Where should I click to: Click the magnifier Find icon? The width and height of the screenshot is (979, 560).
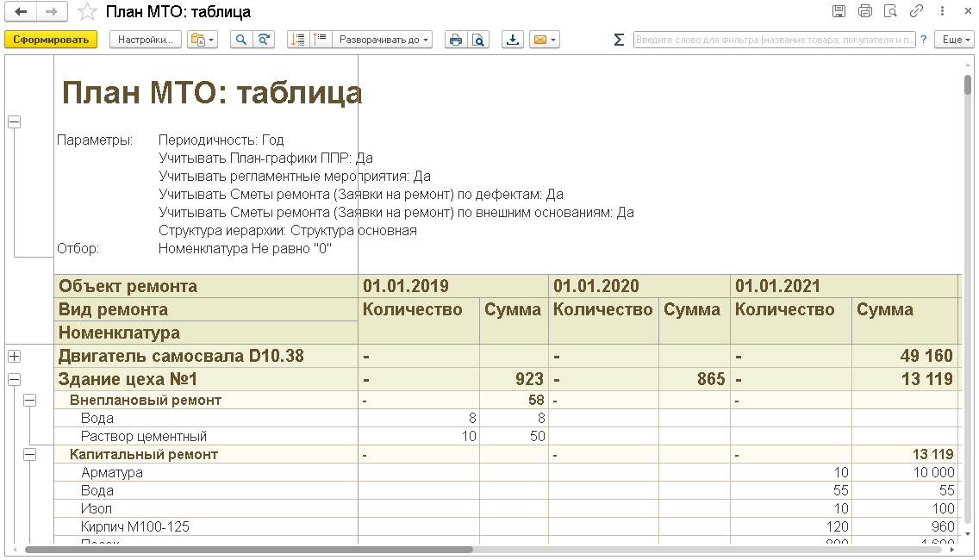241,40
